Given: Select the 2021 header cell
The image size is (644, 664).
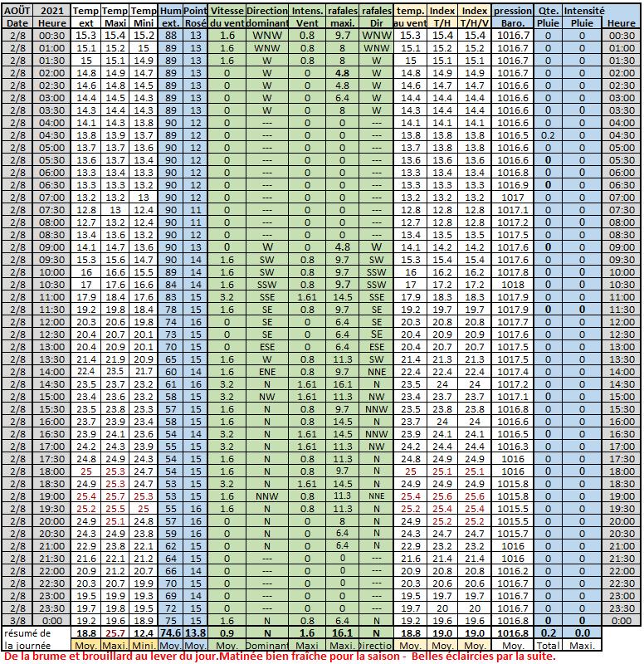Looking at the screenshot, I should (x=52, y=11).
